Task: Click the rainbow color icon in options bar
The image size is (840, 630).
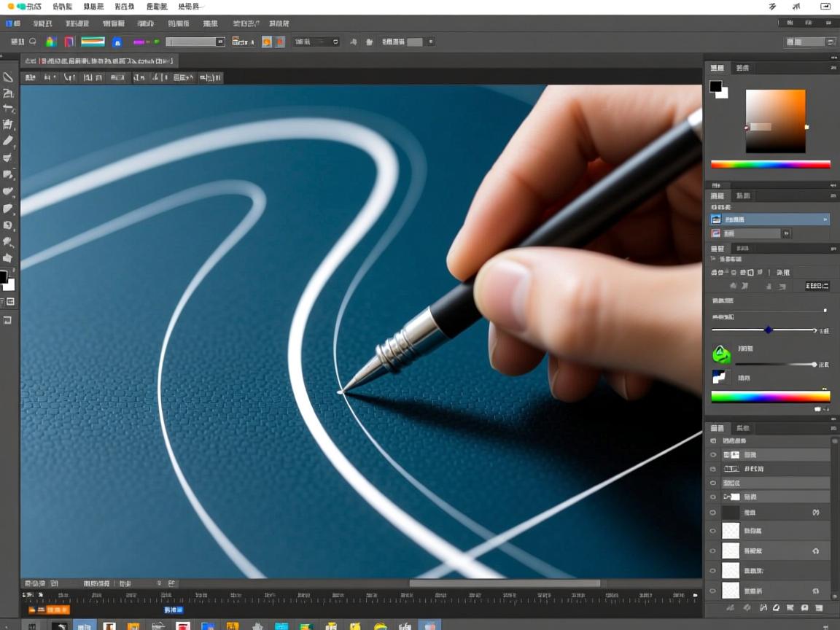Action: [x=50, y=42]
